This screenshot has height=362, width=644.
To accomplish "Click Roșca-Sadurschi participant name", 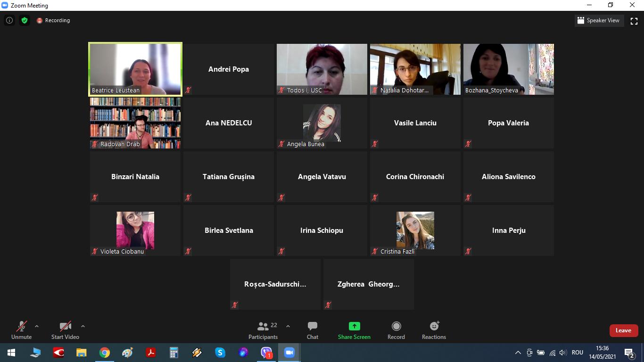I will pyautogui.click(x=275, y=284).
